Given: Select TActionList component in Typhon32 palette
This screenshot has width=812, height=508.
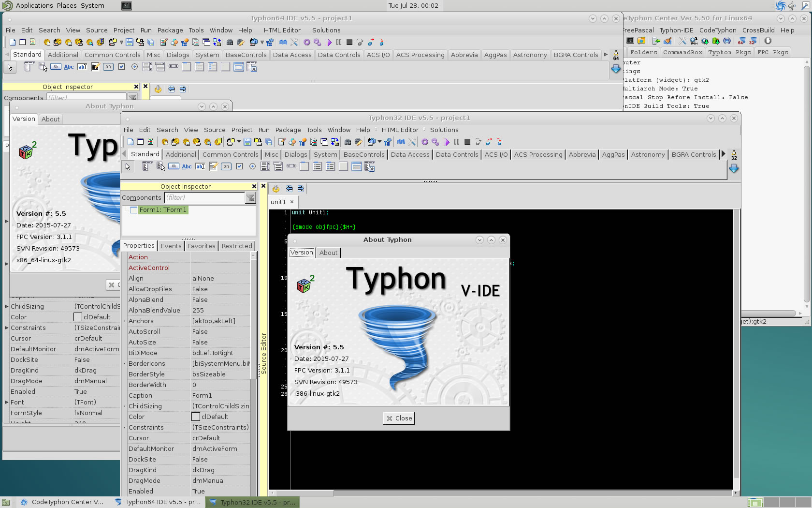Looking at the screenshot, I should (370, 166).
